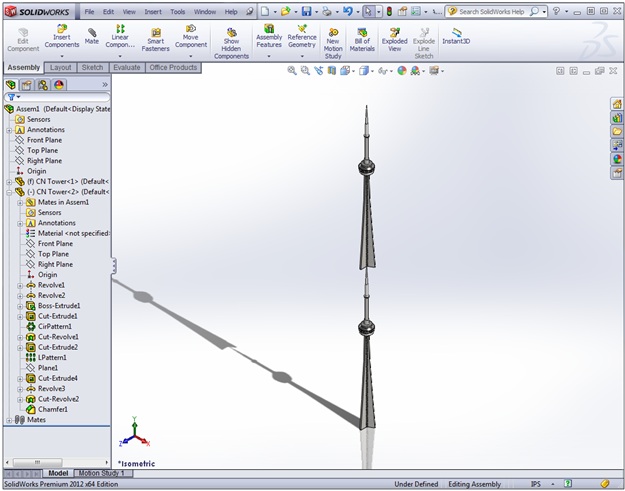Image resolution: width=625 pixels, height=491 pixels.
Task: Expand the Cut-Revolve1 feature
Action: [20, 337]
